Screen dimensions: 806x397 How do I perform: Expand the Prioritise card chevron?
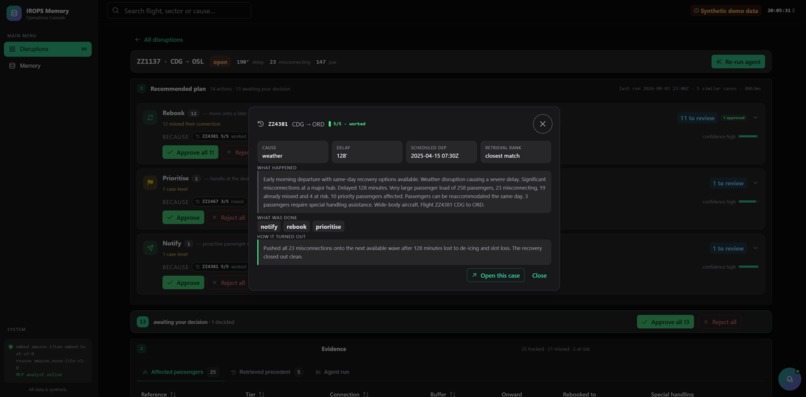tap(756, 183)
